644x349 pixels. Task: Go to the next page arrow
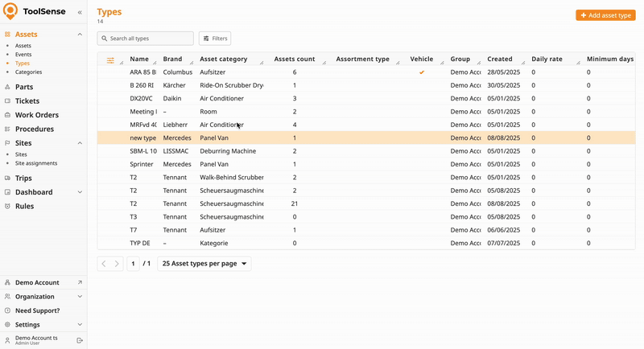[x=117, y=264]
